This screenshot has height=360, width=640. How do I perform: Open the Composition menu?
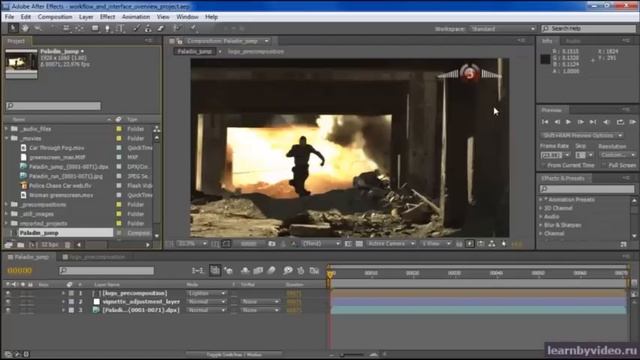point(55,17)
